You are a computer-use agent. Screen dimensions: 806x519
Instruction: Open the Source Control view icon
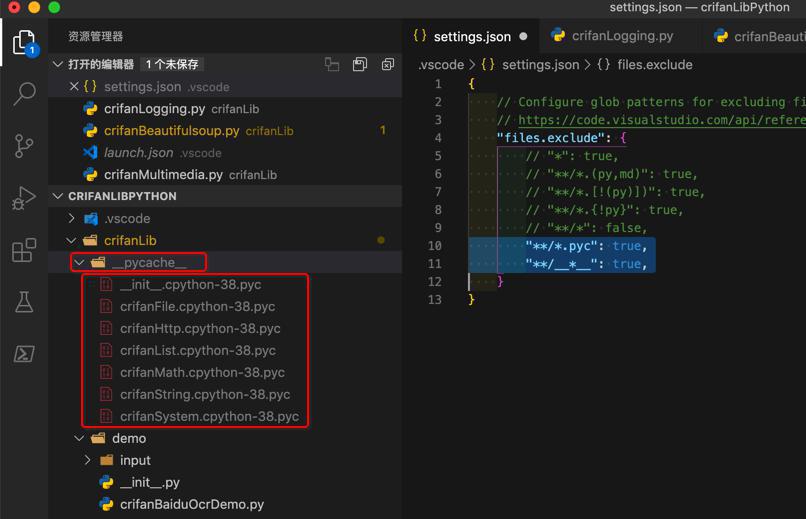(x=24, y=146)
